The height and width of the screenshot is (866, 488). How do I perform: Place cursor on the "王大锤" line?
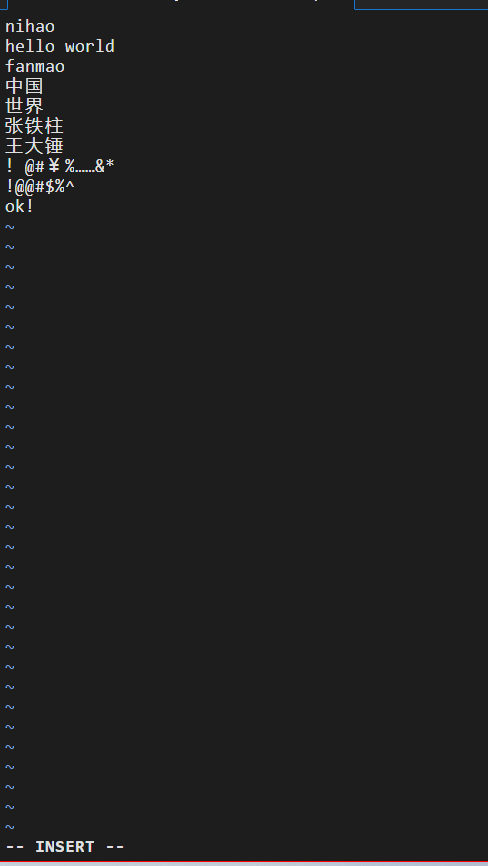click(34, 146)
